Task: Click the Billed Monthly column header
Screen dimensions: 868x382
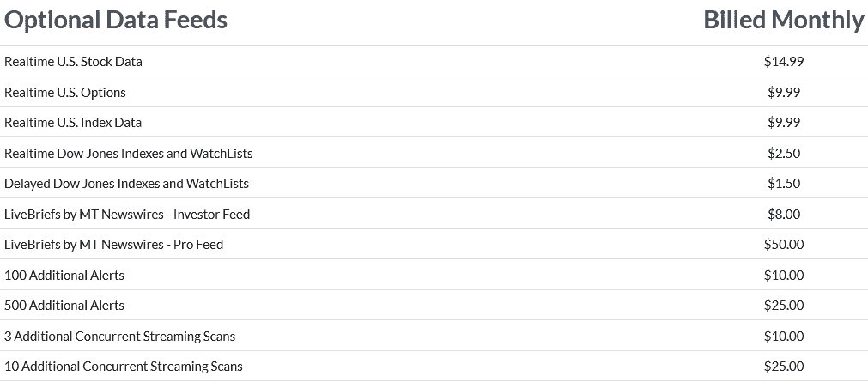Action: (x=783, y=20)
